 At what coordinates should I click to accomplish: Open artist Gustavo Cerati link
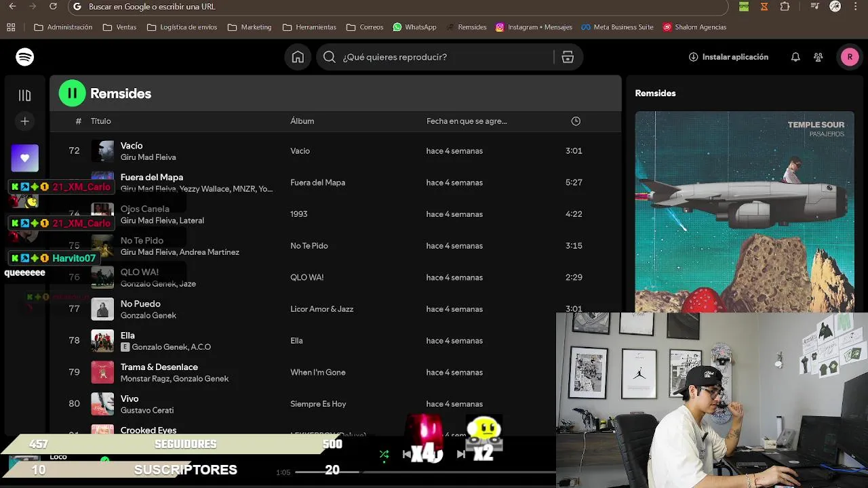(x=146, y=410)
